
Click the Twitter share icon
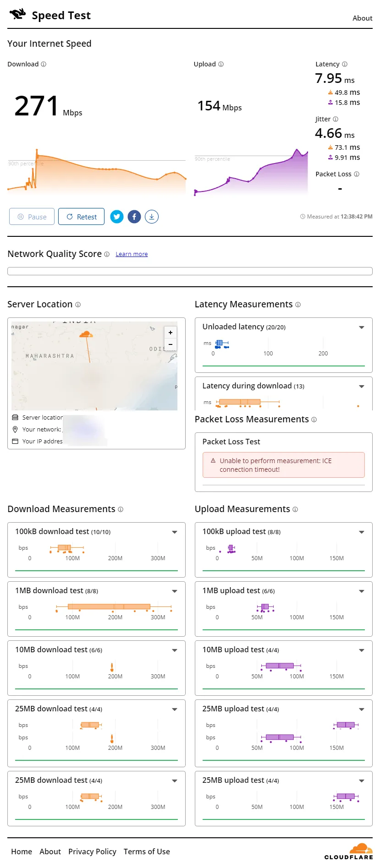click(x=117, y=217)
